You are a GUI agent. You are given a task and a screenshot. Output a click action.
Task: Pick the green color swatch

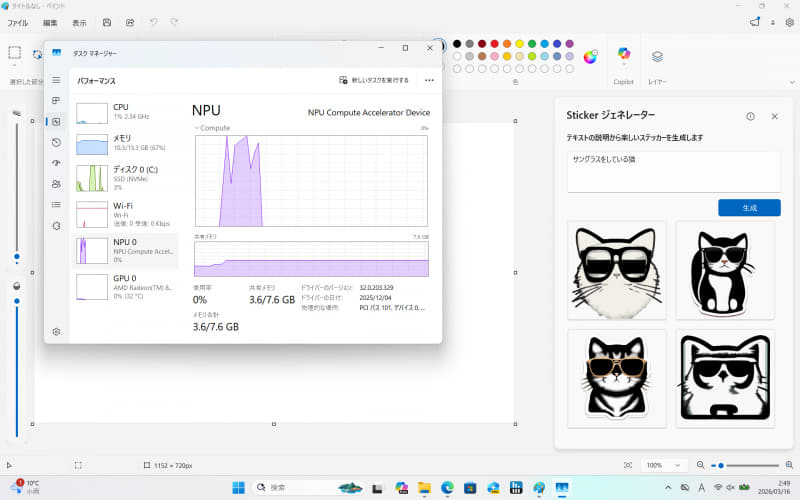click(x=532, y=44)
